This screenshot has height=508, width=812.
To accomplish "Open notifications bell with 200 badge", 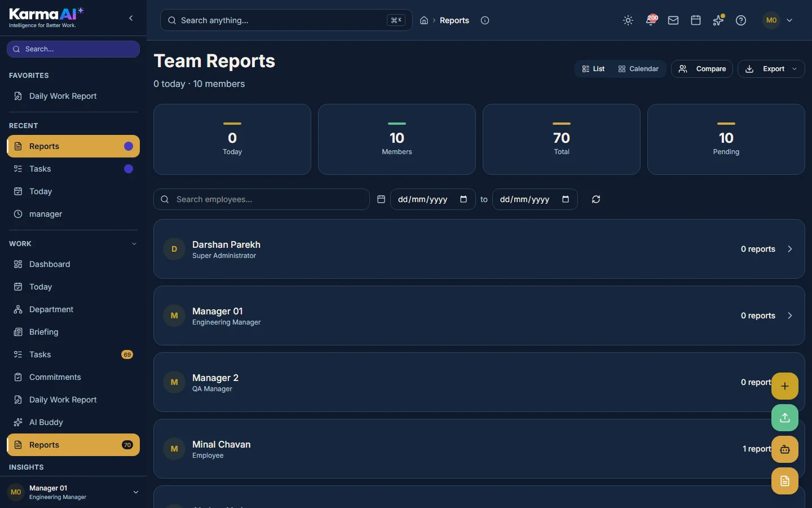I will click(x=651, y=20).
